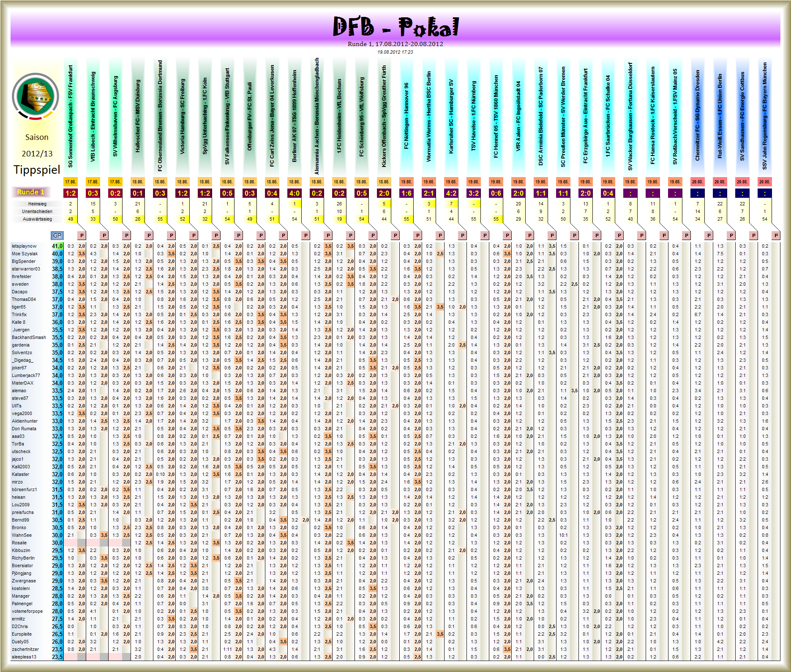Click header 'Chemnitzer FC - SG Dynamo Dresden'
Image resolution: width=791 pixels, height=672 pixels.
tap(697, 115)
